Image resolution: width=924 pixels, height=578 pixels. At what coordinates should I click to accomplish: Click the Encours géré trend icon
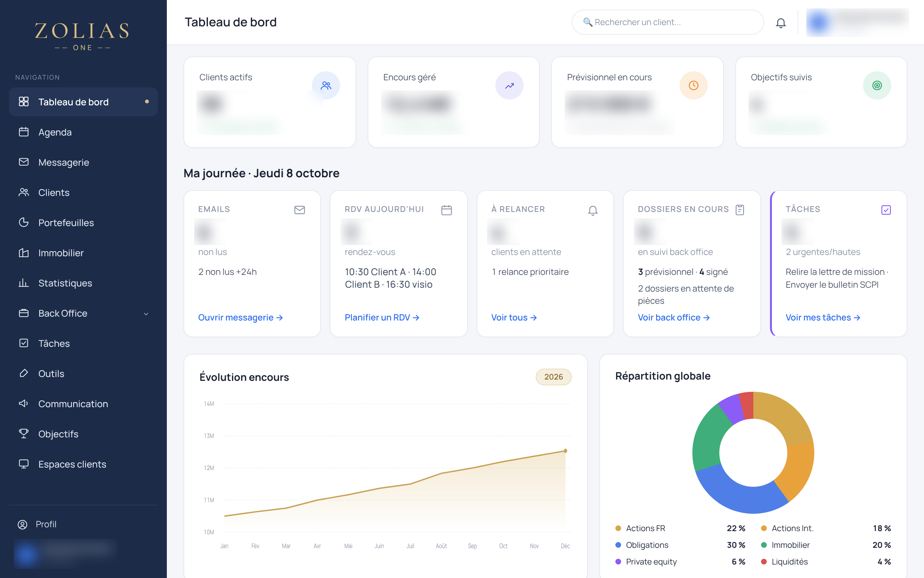pos(509,85)
